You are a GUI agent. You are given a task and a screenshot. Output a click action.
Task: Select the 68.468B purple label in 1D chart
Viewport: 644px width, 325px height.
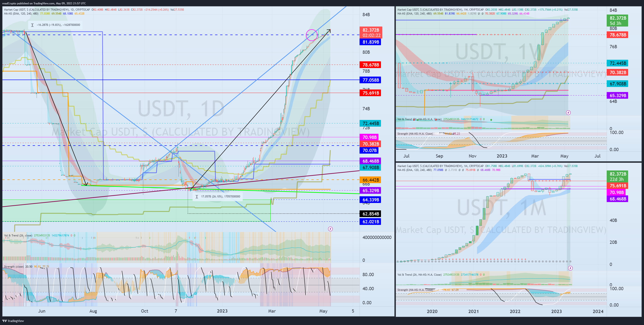[x=371, y=161]
